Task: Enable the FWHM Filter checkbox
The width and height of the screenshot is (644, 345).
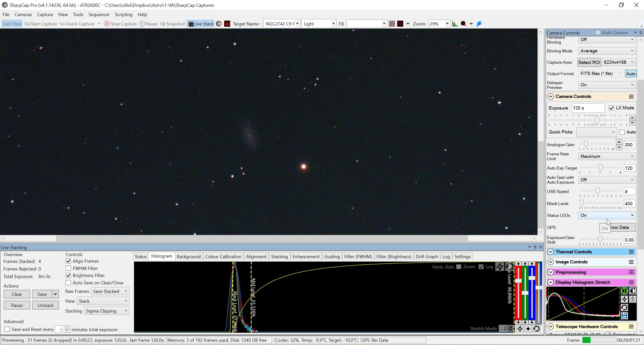Action: tap(68, 268)
